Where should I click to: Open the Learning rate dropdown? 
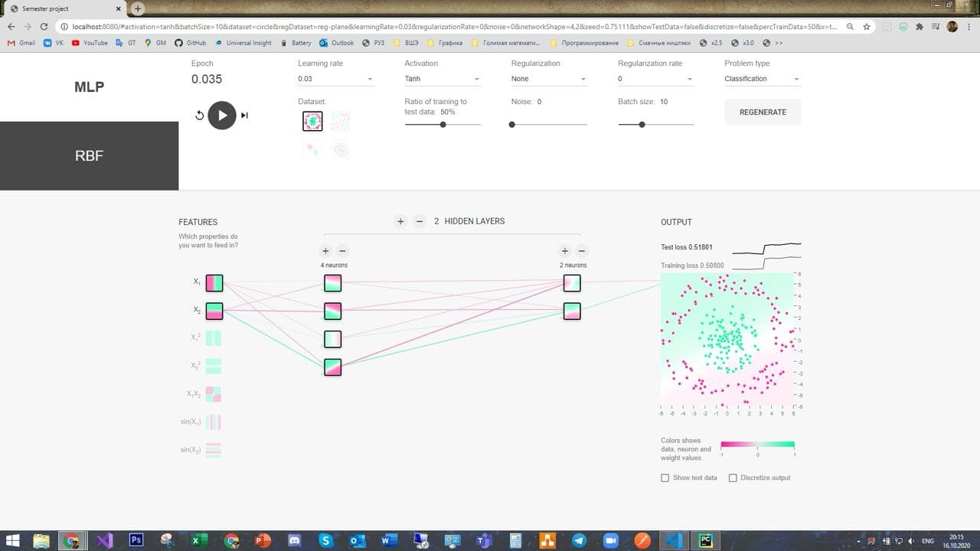(x=335, y=79)
